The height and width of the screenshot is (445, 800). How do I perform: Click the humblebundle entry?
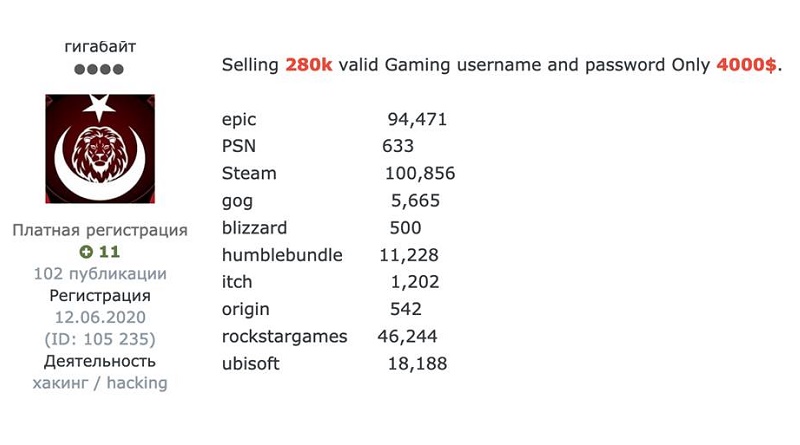pyautogui.click(x=282, y=255)
